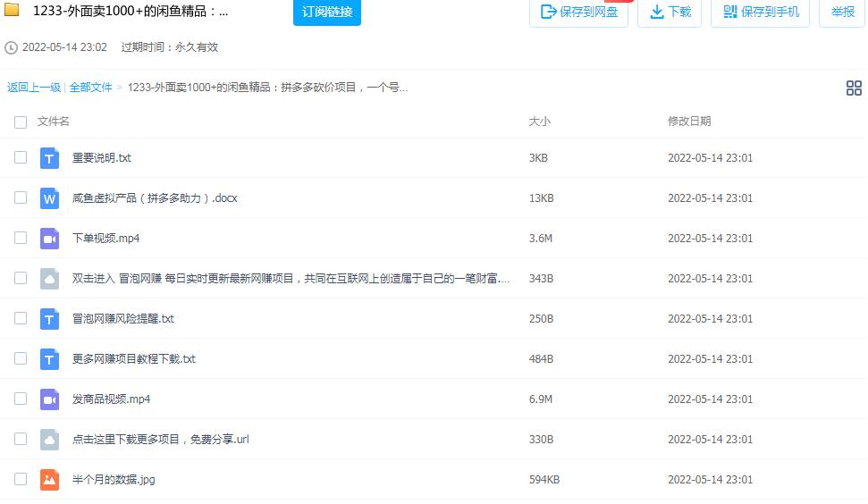Check the box for 半个月的数据.jpg
This screenshot has height=504, width=868.
(21, 479)
